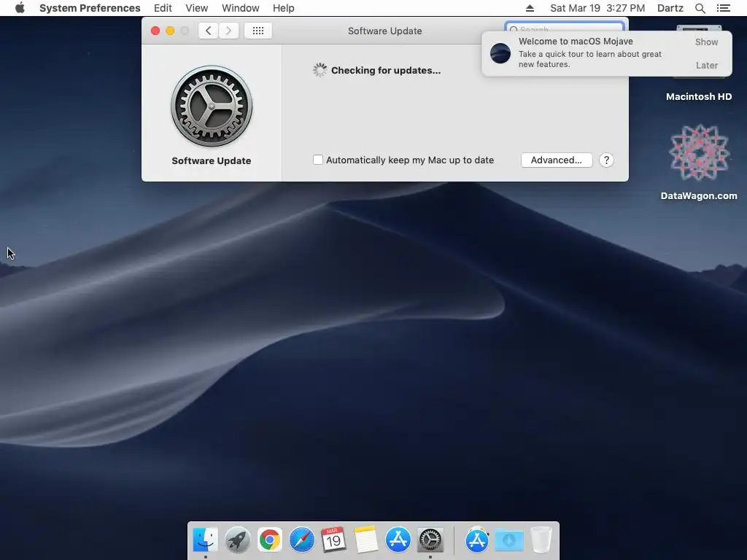Click the eject icon in menu bar
747x560 pixels.
coord(530,8)
